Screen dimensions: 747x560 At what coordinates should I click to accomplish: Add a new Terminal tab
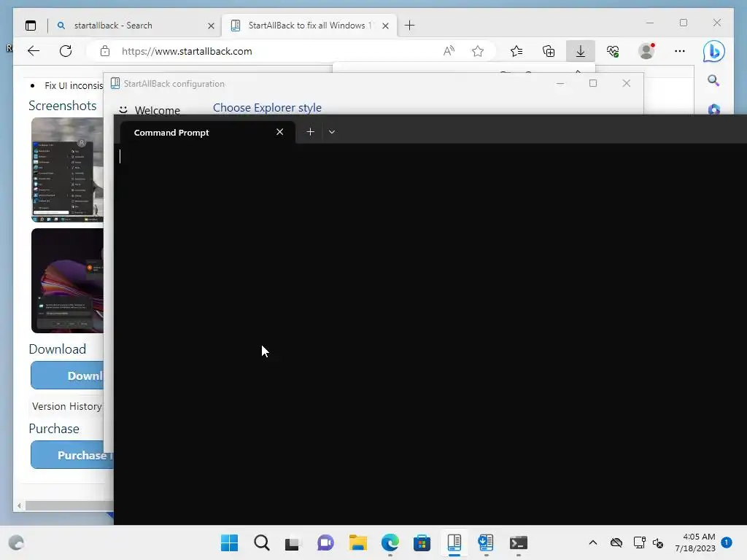click(310, 132)
